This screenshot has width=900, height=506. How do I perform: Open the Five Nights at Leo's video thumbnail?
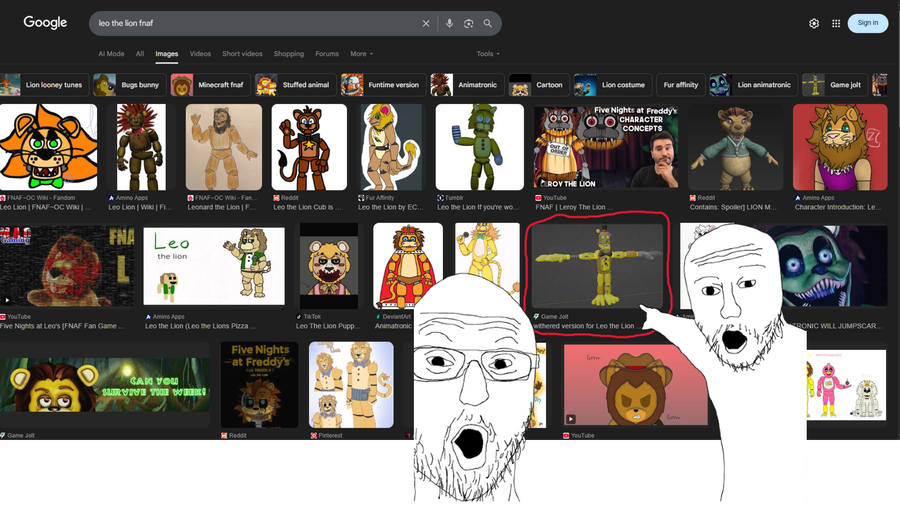click(67, 266)
